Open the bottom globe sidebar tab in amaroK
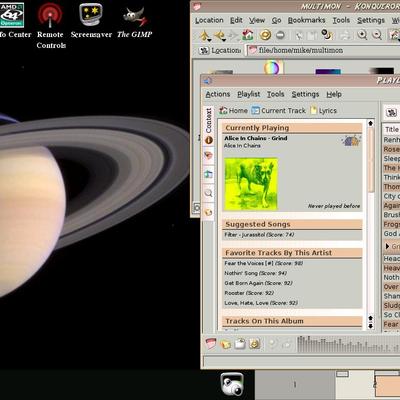400x400 pixels. tap(209, 212)
